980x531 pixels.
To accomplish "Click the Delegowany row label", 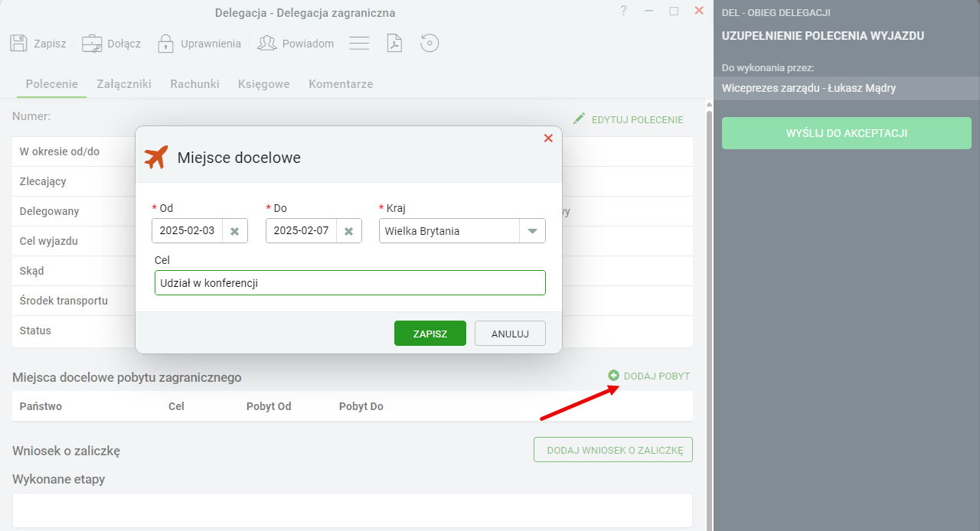I will click(x=49, y=211).
